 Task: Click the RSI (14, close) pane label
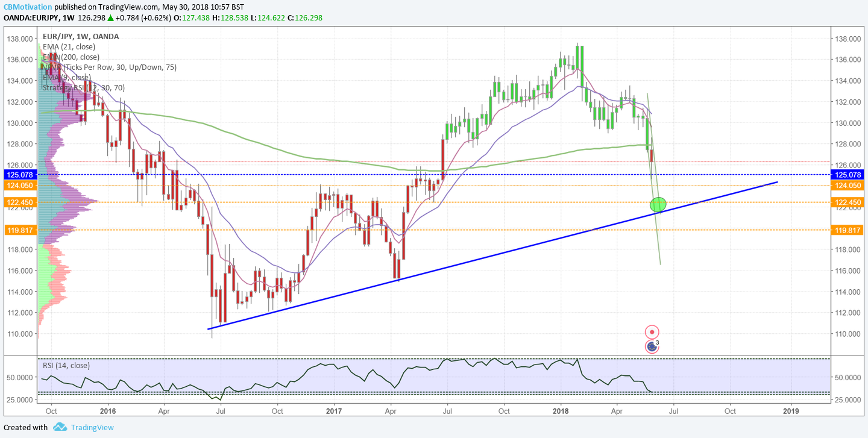(66, 365)
